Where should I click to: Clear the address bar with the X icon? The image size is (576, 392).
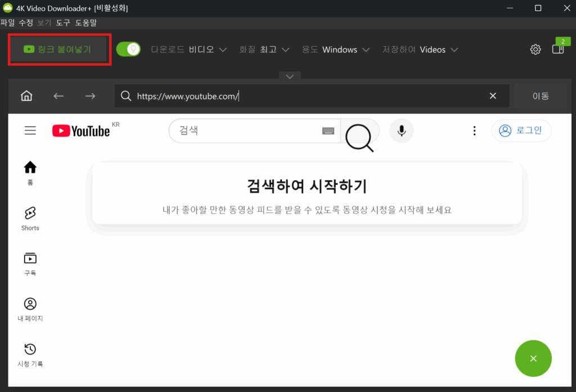pos(493,96)
